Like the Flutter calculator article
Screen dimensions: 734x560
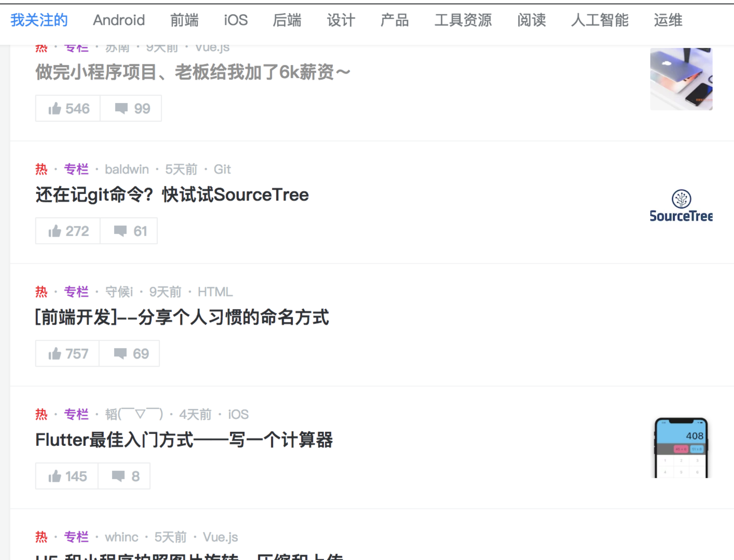tap(67, 476)
